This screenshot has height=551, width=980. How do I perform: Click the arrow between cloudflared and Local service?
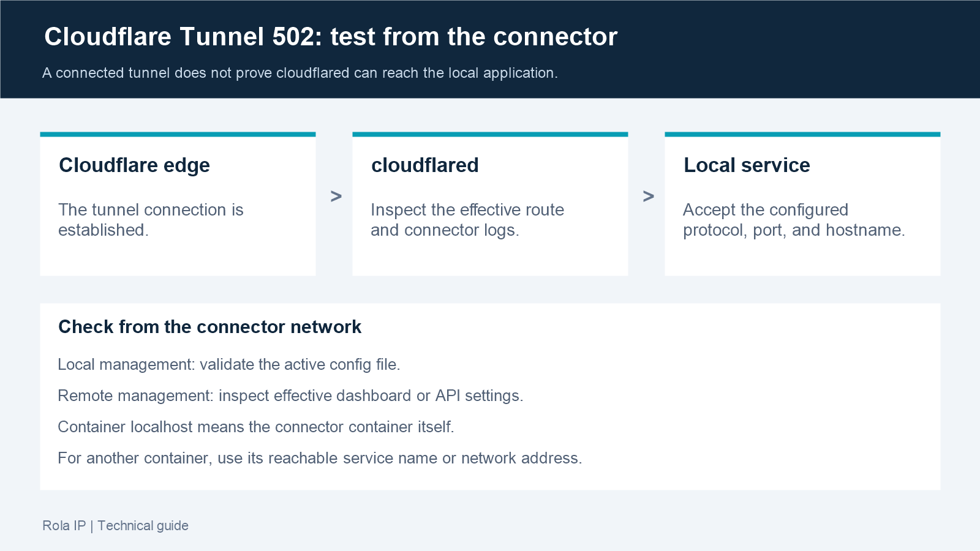point(648,197)
